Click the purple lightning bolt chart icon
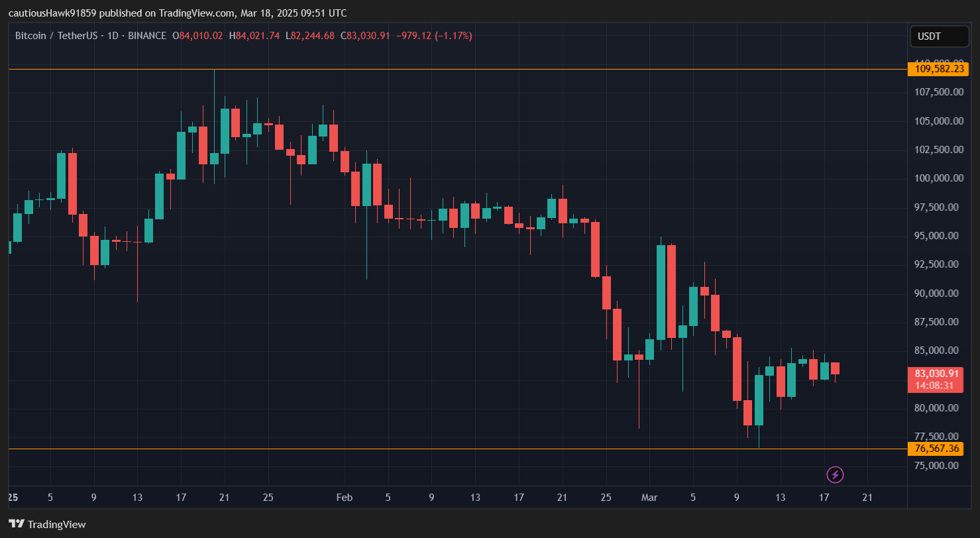This screenshot has height=538, width=980. [836, 475]
